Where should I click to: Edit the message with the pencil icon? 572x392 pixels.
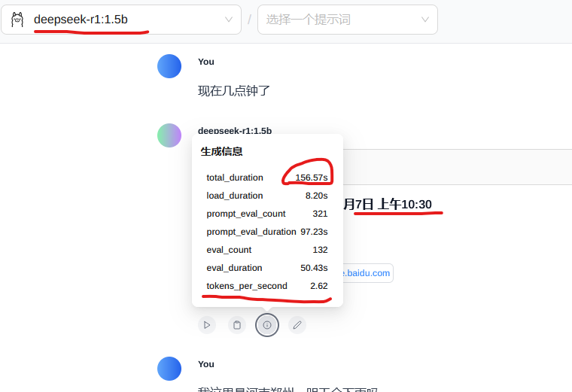point(297,325)
